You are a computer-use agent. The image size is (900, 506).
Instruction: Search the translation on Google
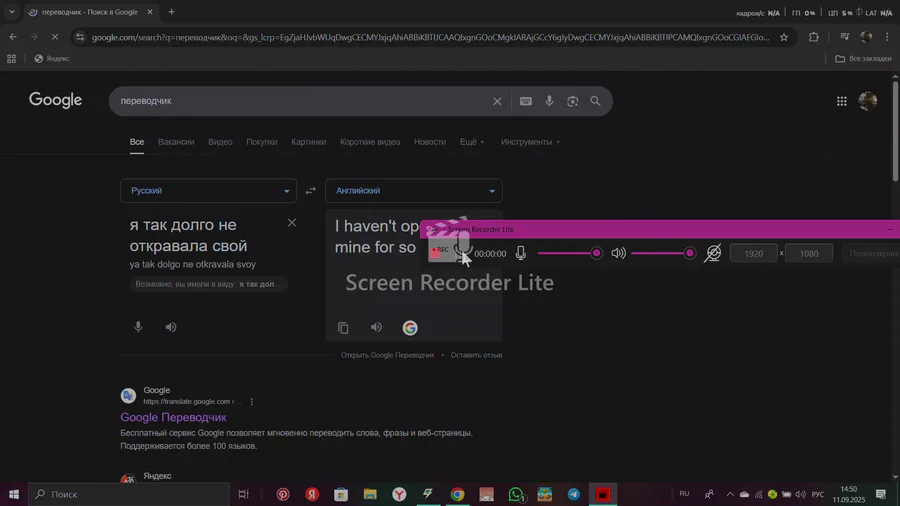pos(410,328)
